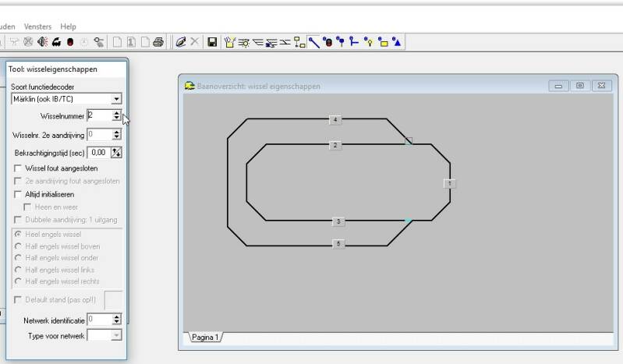Screen dimensions: 623x364
Task: Click turnout label 1 on track layout
Action: (x=449, y=183)
